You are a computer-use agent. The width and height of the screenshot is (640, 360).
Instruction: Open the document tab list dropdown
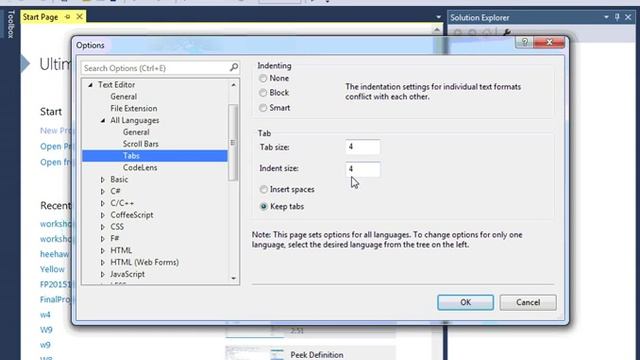click(x=438, y=17)
